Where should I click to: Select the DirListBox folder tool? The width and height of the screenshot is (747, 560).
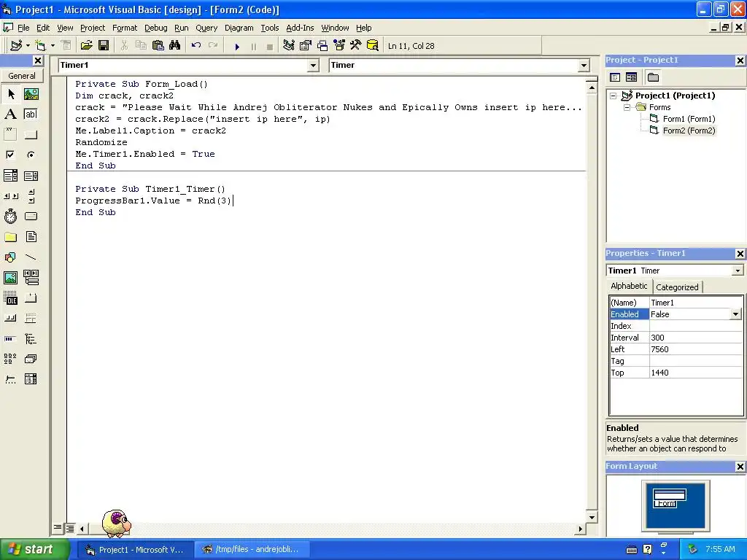(x=11, y=237)
